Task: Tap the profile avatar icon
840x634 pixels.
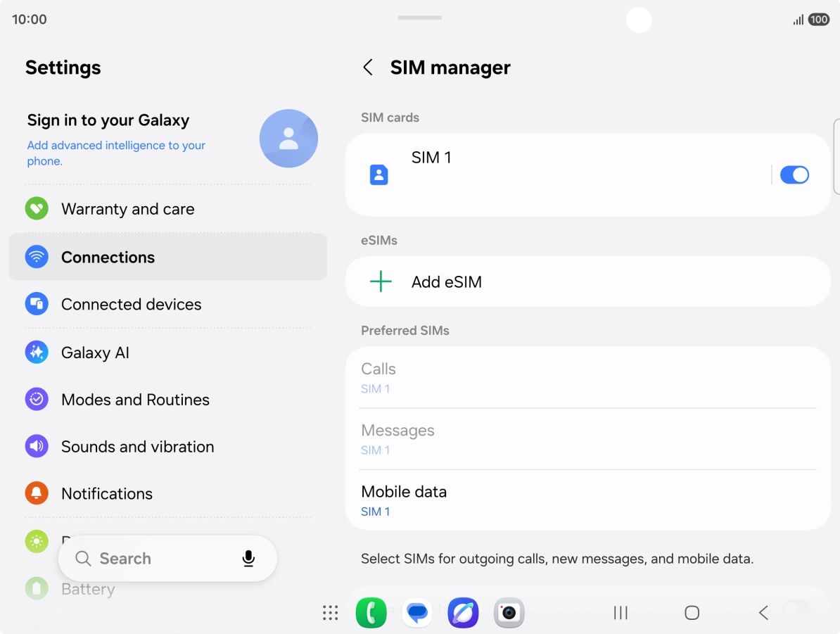Action: [288, 138]
